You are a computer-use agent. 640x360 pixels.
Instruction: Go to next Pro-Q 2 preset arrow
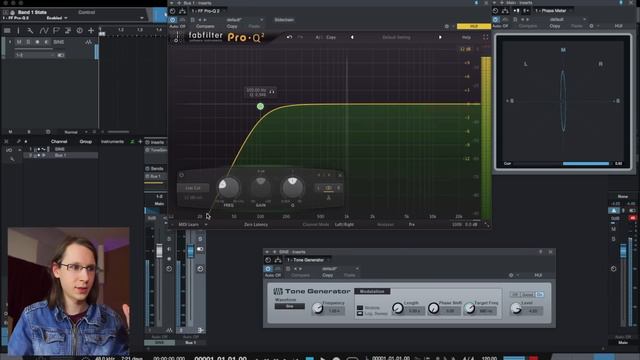click(x=440, y=37)
